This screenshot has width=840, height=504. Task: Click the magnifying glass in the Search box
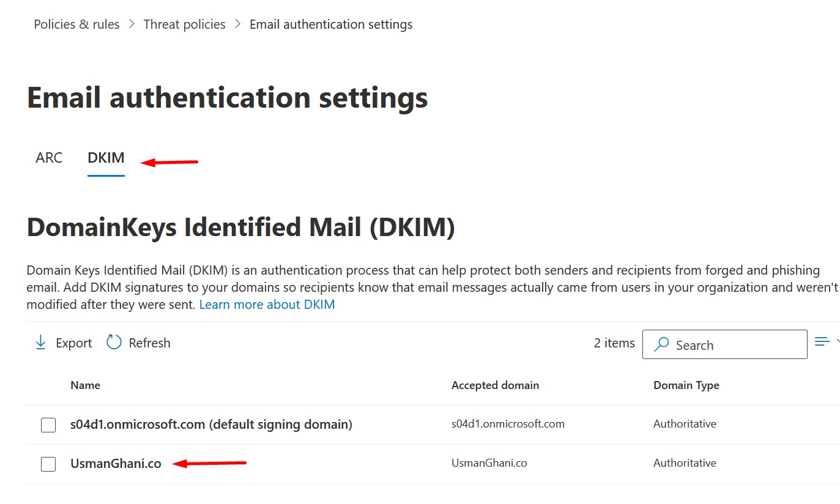[661, 344]
